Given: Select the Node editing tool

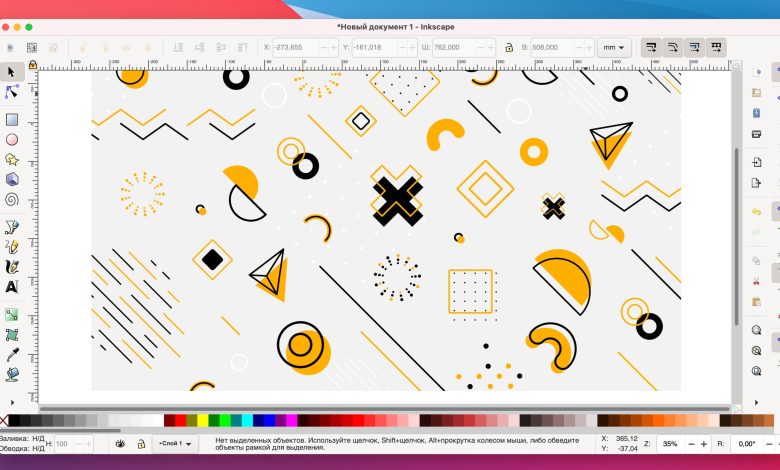Looking at the screenshot, I should point(12,92).
